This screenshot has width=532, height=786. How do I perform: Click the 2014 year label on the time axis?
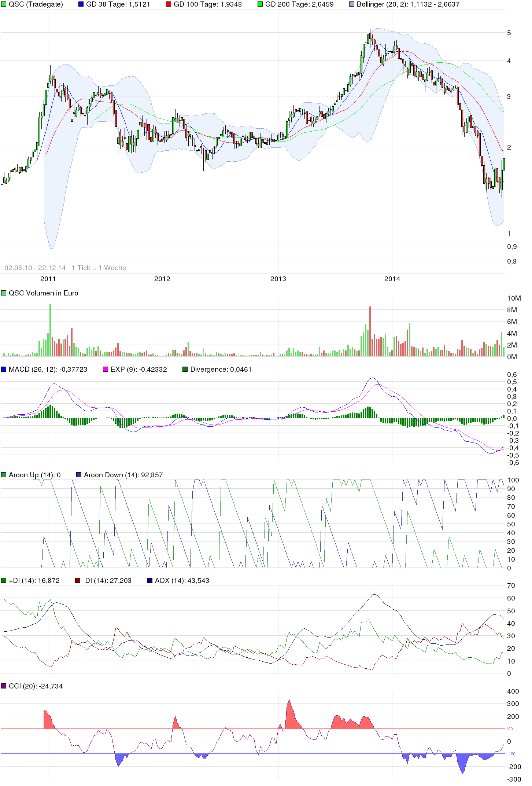pyautogui.click(x=392, y=279)
